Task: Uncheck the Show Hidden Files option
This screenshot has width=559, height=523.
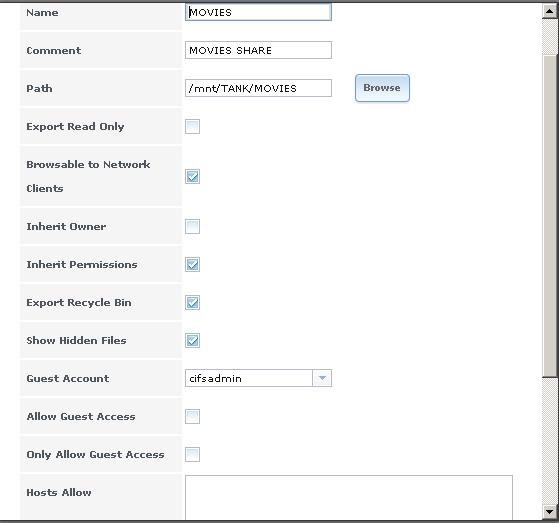Action: tap(193, 340)
